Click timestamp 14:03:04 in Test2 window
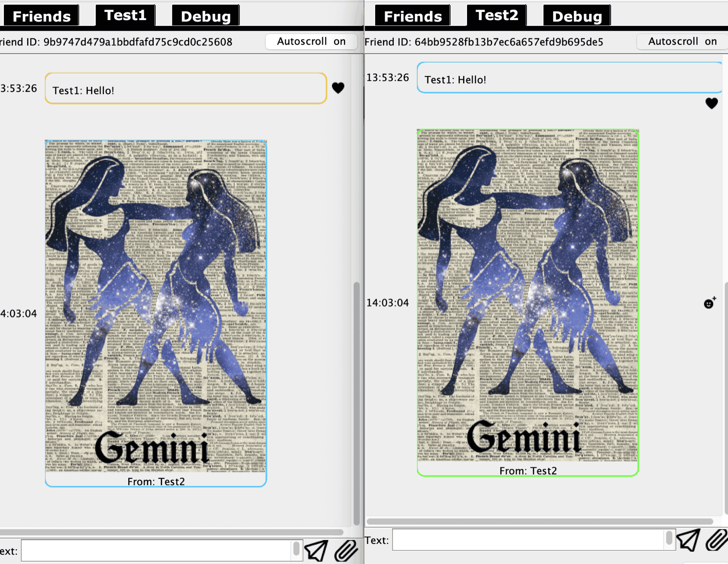The width and height of the screenshot is (728, 564). pyautogui.click(x=387, y=303)
